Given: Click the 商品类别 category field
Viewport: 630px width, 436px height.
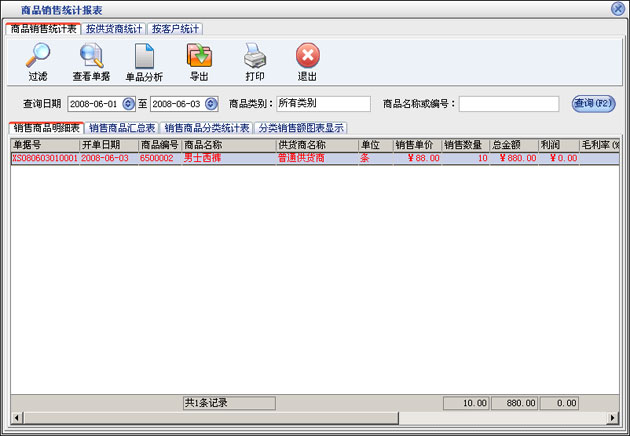Looking at the screenshot, I should pyautogui.click(x=322, y=104).
